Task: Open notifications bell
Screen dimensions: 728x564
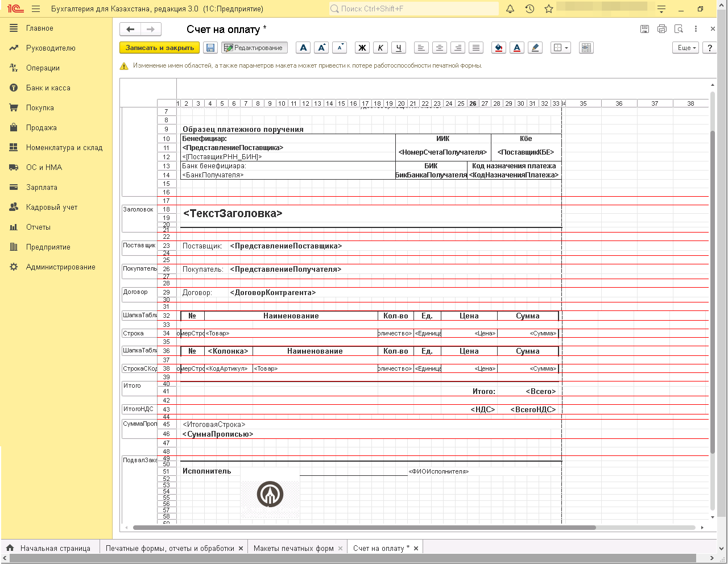Action: 510,9
